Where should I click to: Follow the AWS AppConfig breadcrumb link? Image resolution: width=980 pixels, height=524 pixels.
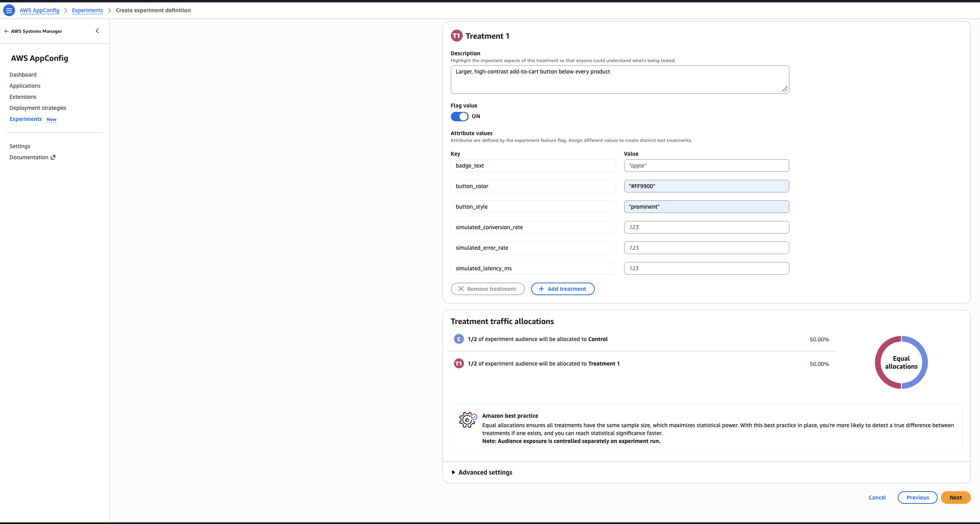(x=40, y=10)
